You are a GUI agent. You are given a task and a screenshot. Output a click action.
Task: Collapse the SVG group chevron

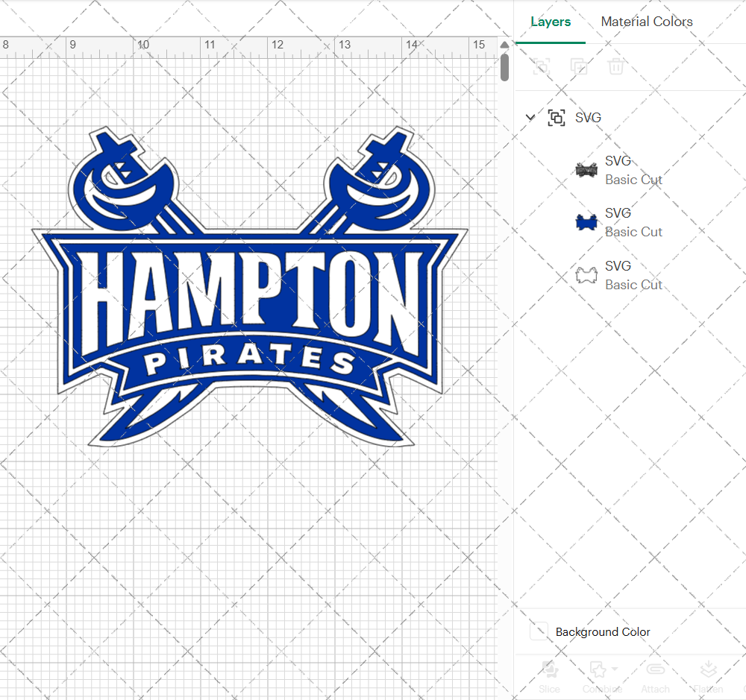530,117
